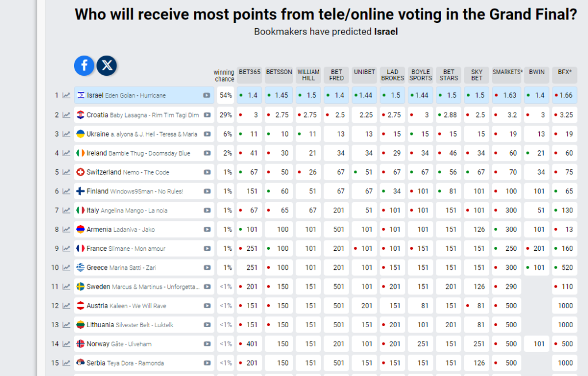Show the trend chart for Switzerland
Viewport: 588px width, 376px height.
[67, 172]
